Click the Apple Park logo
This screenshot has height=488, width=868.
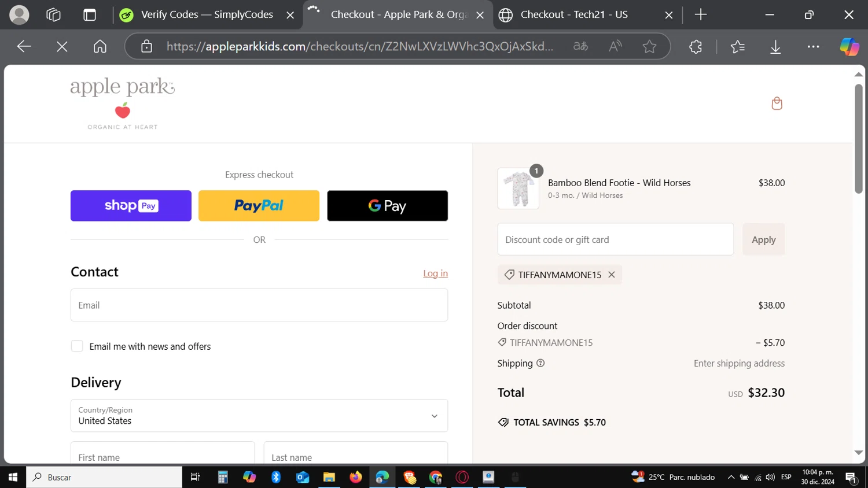(122, 103)
